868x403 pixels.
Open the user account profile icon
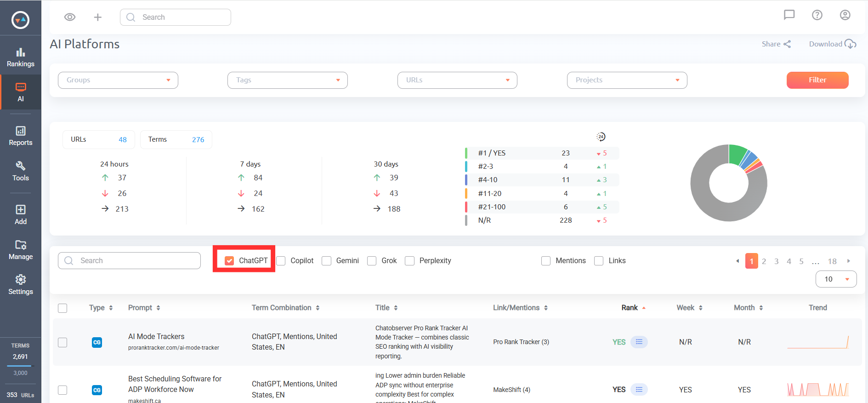(845, 15)
